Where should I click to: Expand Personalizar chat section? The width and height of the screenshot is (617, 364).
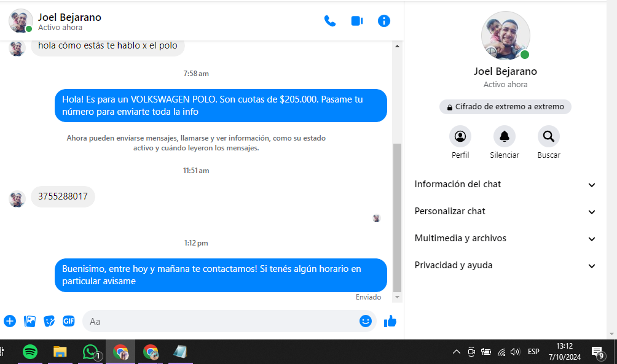[505, 211]
